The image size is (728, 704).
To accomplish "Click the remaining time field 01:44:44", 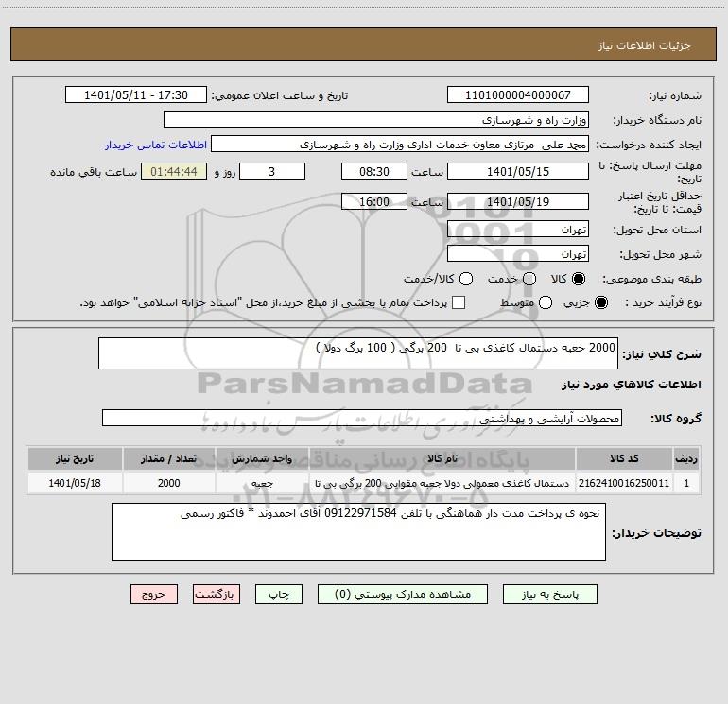I will tap(174, 172).
